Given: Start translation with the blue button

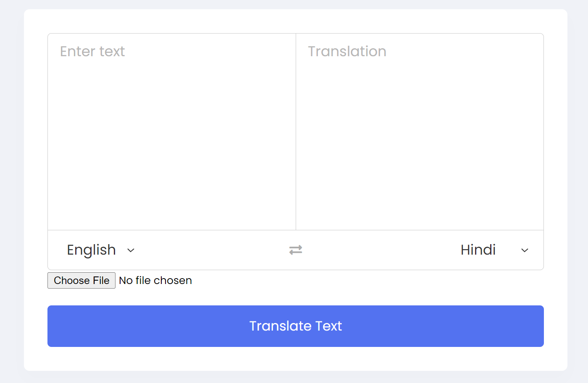Looking at the screenshot, I should (x=296, y=326).
